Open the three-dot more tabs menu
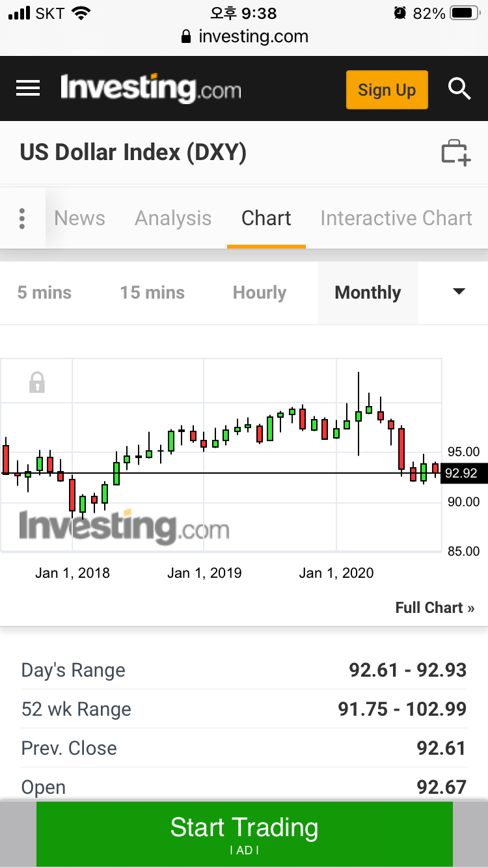The width and height of the screenshot is (488, 868). (22, 219)
